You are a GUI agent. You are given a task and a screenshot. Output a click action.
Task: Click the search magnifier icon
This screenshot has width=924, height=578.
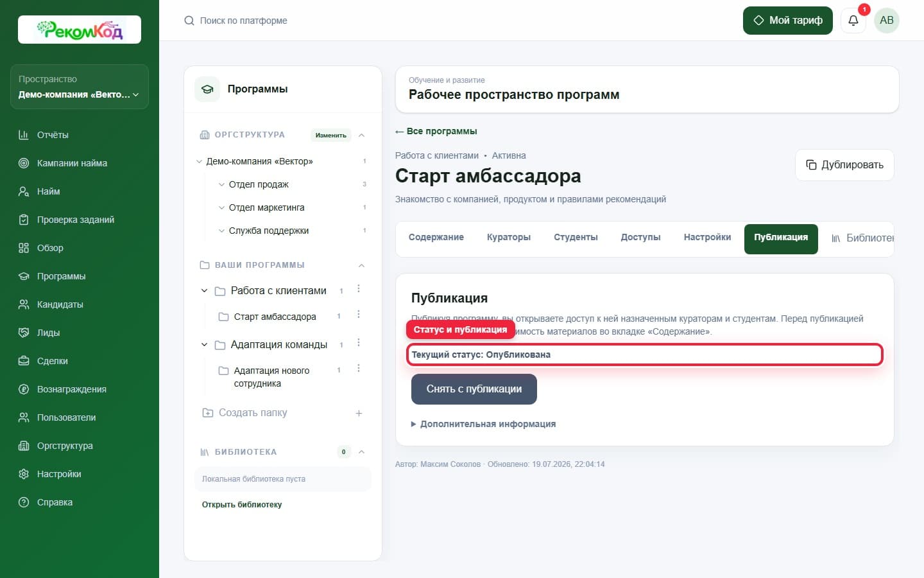pyautogui.click(x=189, y=21)
